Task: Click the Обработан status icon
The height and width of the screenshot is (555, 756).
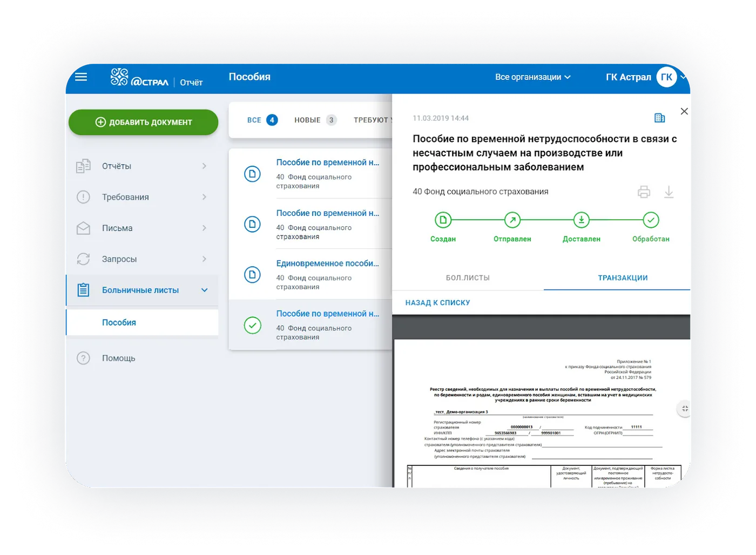Action: tap(651, 220)
